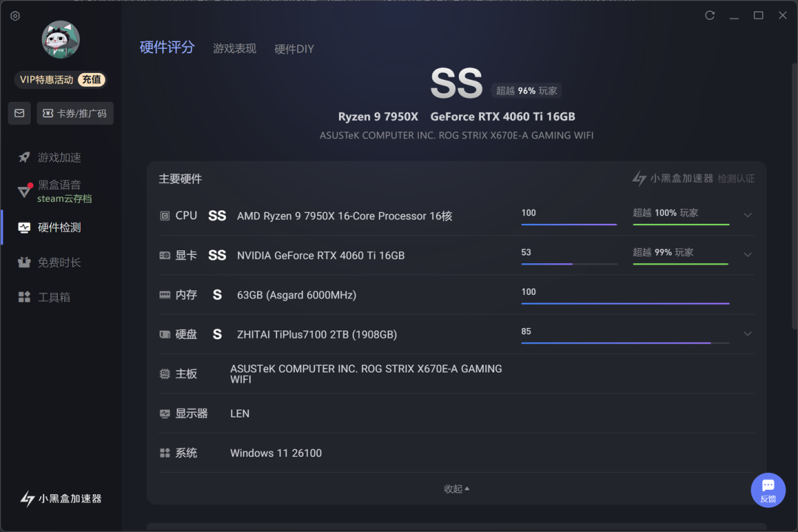798x532 pixels.
Task: Click the 充值 recharge button
Action: pos(92,79)
